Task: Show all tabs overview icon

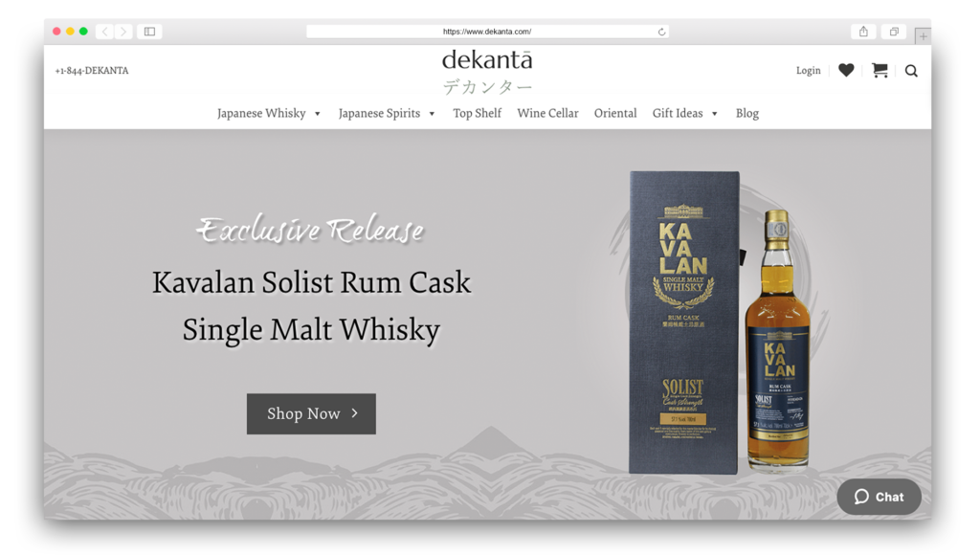Action: (x=894, y=32)
